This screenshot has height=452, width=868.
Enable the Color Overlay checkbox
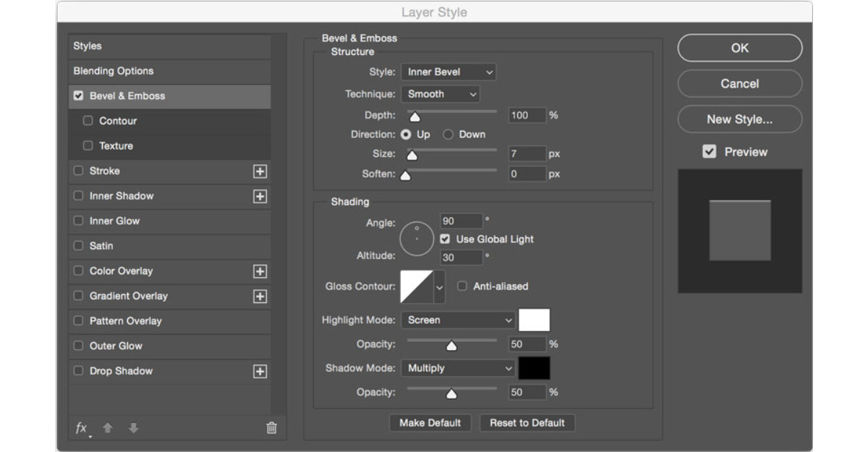tap(79, 270)
